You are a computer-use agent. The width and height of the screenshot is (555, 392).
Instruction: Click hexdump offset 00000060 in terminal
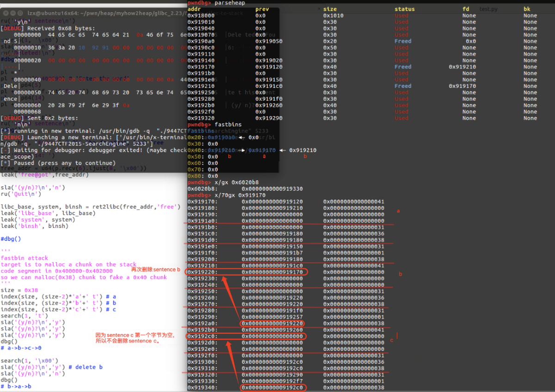(27, 105)
